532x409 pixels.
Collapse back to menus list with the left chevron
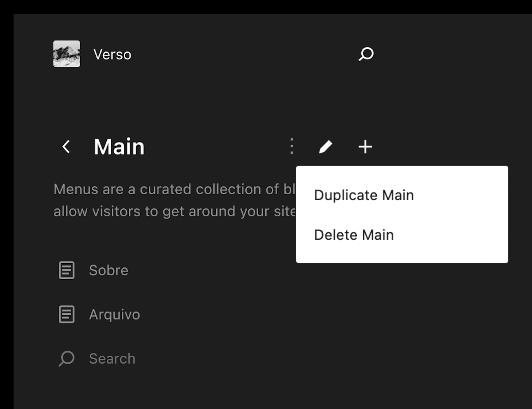(66, 147)
